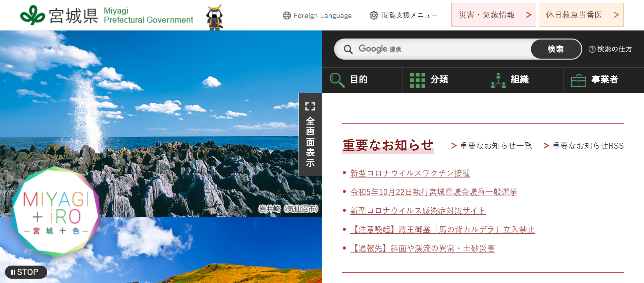Open 検索の仕方 help link
The width and height of the screenshot is (644, 283).
click(610, 49)
